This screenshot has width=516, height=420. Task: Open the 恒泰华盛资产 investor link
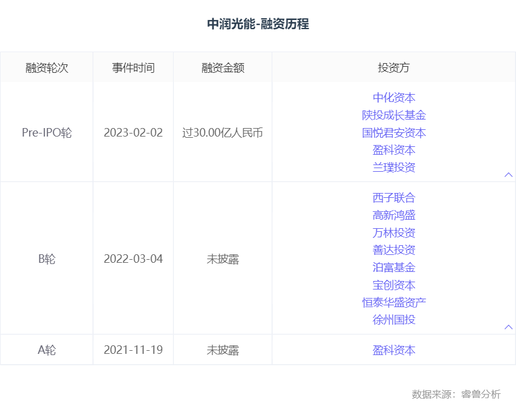click(x=394, y=303)
